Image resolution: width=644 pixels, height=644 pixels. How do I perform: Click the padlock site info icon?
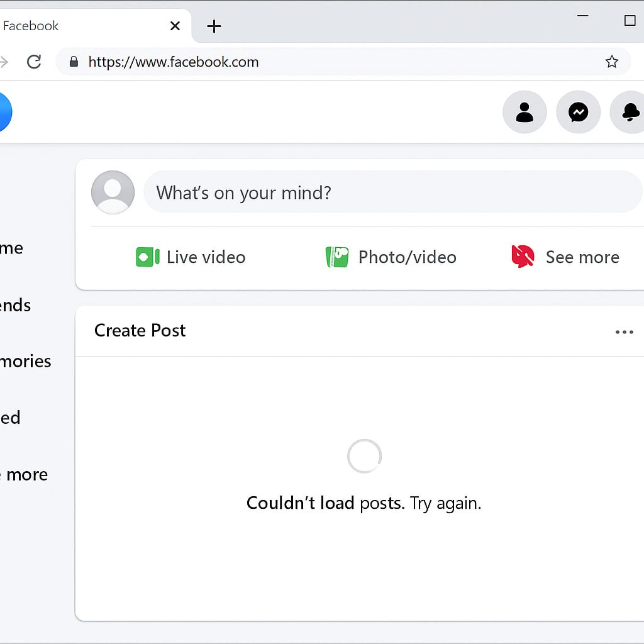click(74, 62)
